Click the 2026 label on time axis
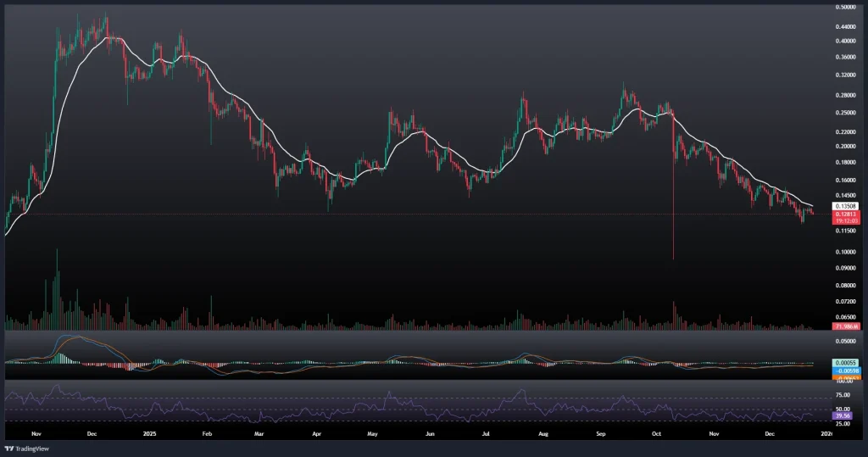The image size is (868, 457). [x=828, y=432]
